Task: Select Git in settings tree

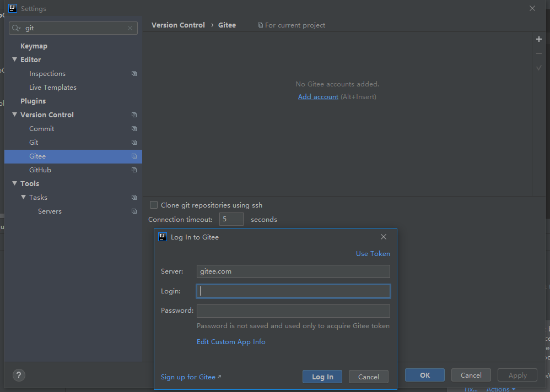Action: tap(34, 143)
